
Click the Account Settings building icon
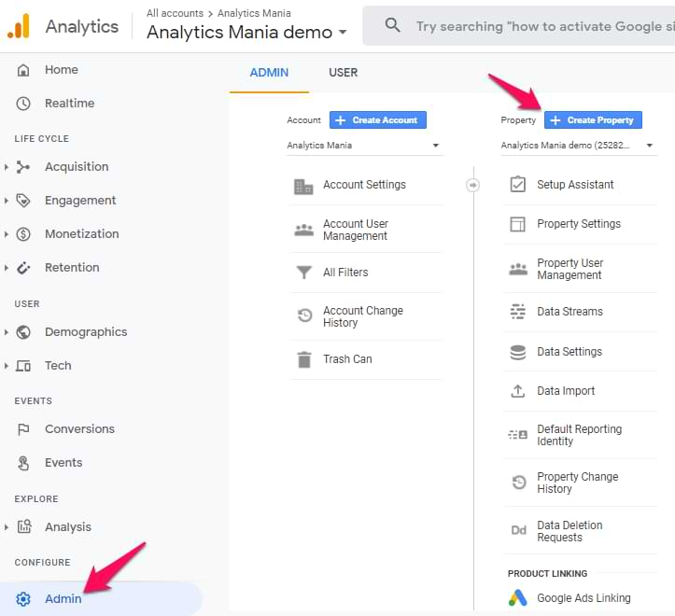[304, 186]
